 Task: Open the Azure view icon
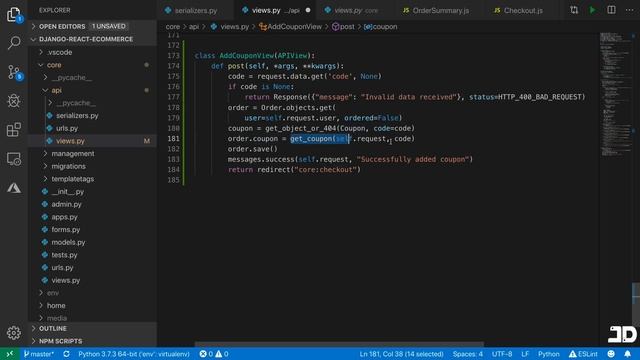click(13, 188)
